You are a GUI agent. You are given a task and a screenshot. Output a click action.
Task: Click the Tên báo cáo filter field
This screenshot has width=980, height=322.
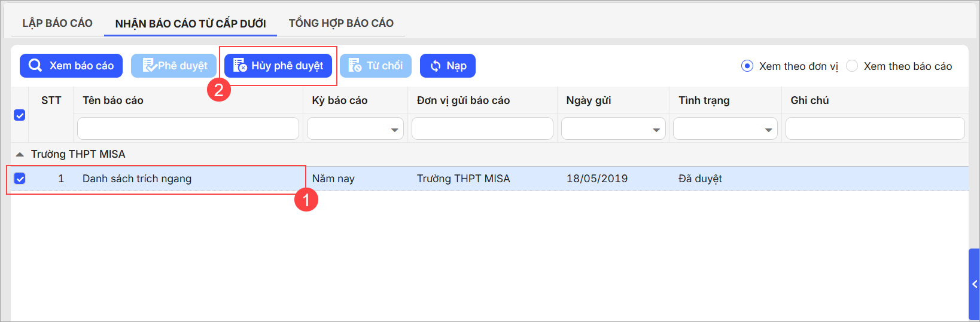pos(188,129)
